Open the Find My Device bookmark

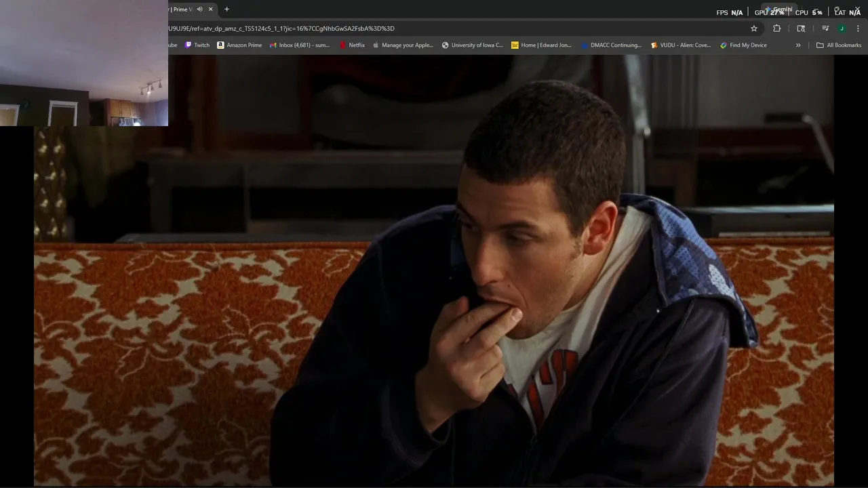coord(744,45)
